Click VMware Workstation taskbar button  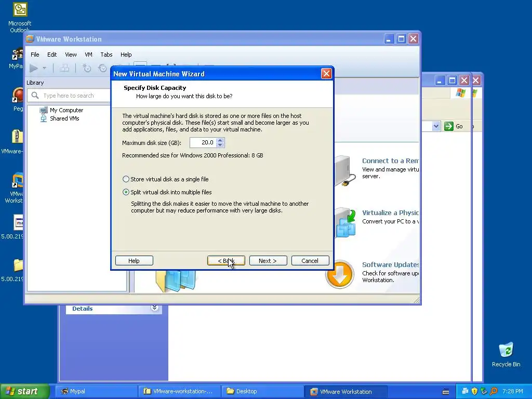pos(346,391)
